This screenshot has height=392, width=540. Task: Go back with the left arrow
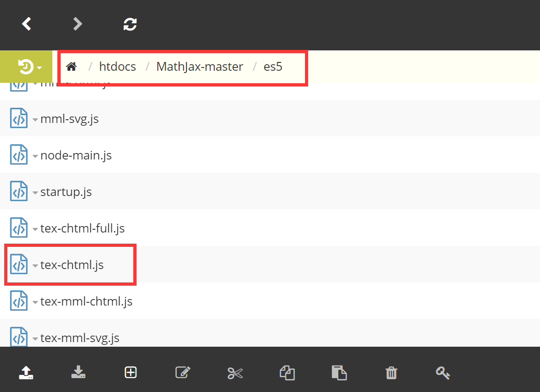pos(26,24)
